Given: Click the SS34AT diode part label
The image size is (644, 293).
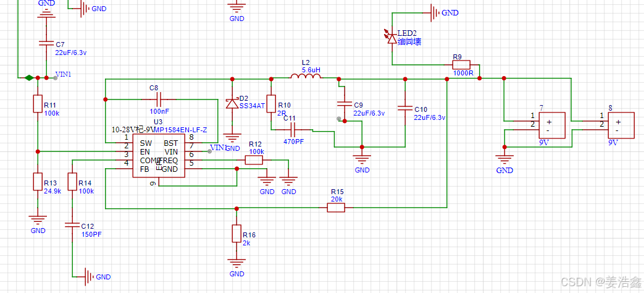Looking at the screenshot, I should click(x=251, y=106).
